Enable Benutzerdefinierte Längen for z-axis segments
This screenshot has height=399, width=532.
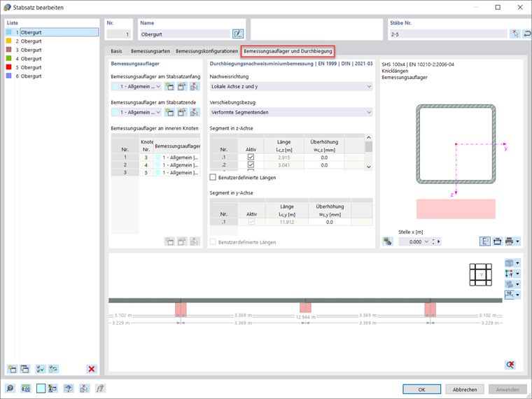coord(213,177)
